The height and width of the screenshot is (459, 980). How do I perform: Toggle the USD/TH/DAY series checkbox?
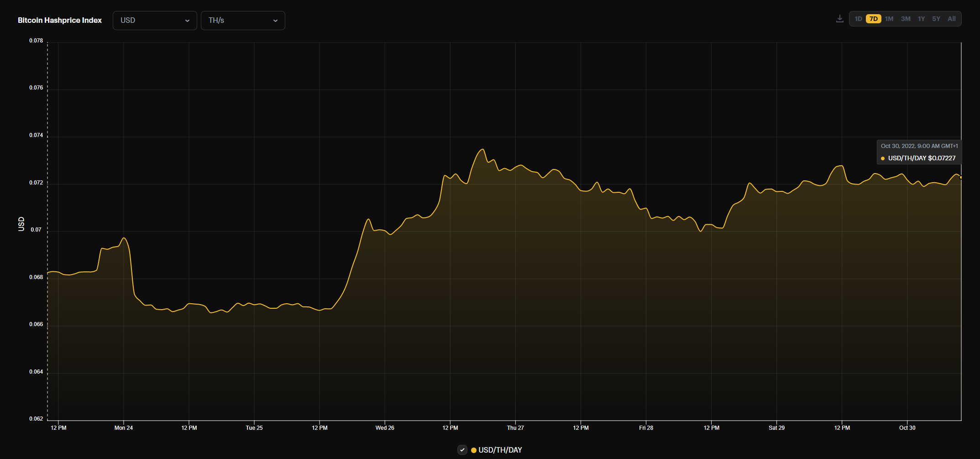point(462,450)
